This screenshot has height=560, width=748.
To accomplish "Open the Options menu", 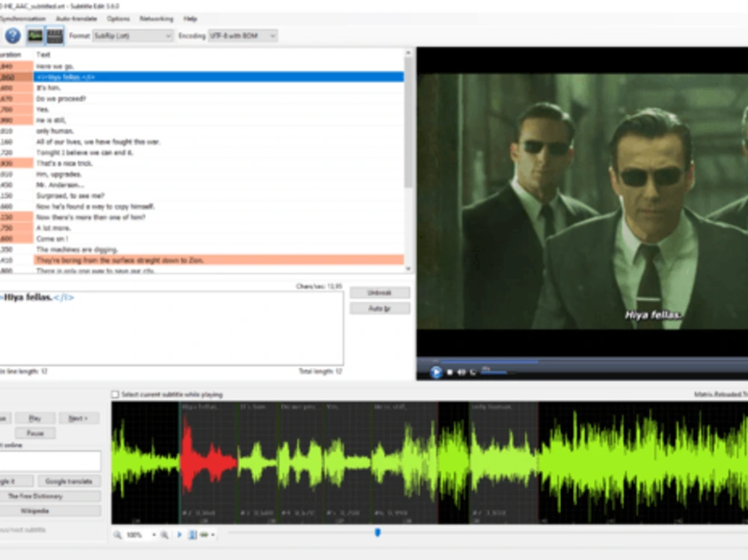I will pyautogui.click(x=118, y=19).
